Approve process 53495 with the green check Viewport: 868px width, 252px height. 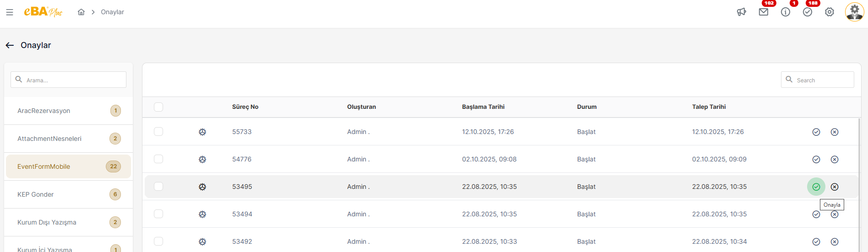coord(816,187)
